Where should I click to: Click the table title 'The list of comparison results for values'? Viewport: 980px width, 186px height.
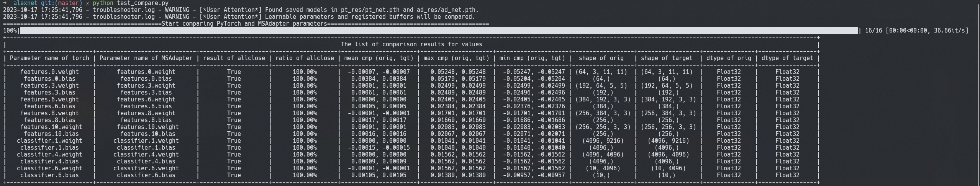tap(411, 44)
